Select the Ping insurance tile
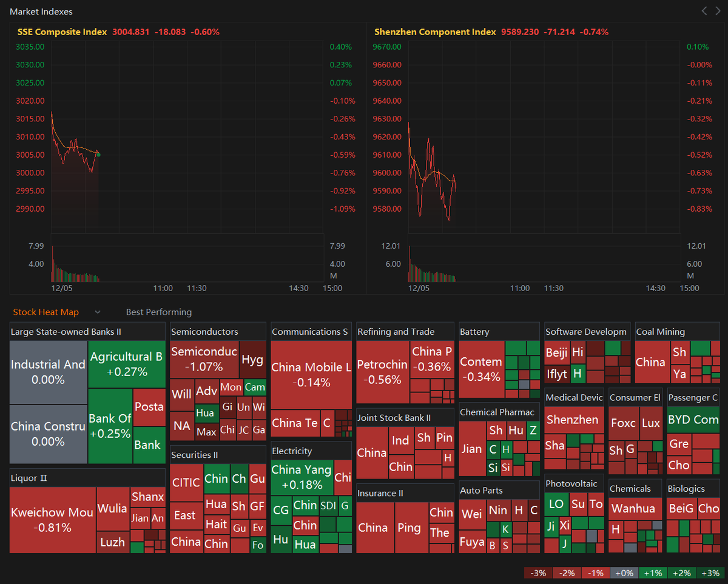Screen dimensions: 728x584 pos(412,528)
